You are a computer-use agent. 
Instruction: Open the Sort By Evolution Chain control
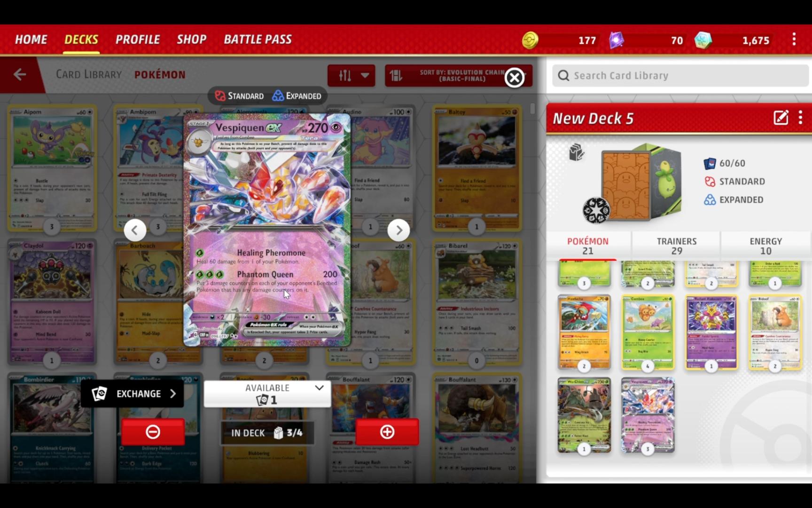pyautogui.click(x=458, y=75)
